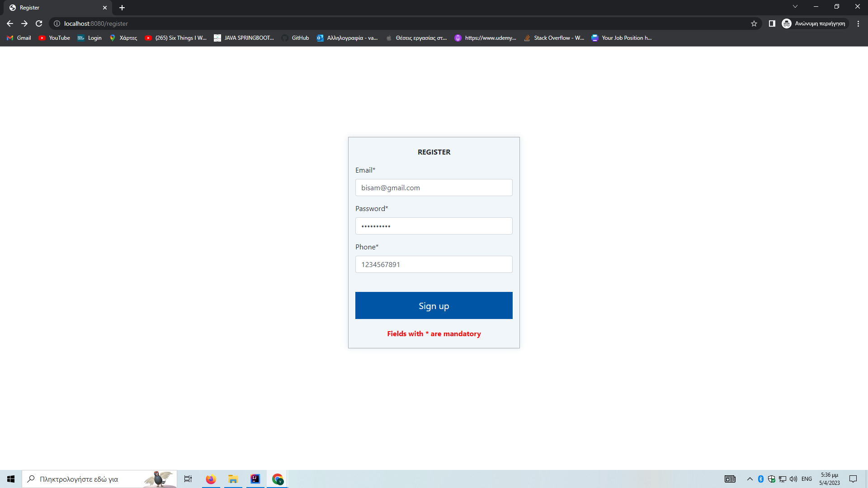The image size is (868, 488).
Task: Adjust the volume from the system tray
Action: (794, 479)
